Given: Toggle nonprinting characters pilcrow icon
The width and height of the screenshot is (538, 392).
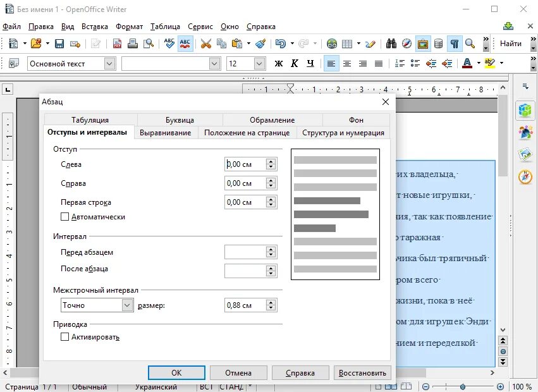Looking at the screenshot, I should (455, 44).
